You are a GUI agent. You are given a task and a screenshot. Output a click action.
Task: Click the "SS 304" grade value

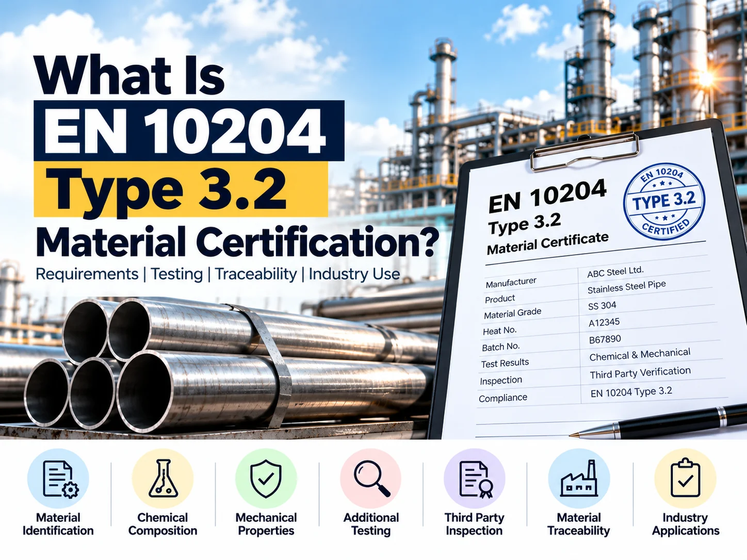click(602, 306)
